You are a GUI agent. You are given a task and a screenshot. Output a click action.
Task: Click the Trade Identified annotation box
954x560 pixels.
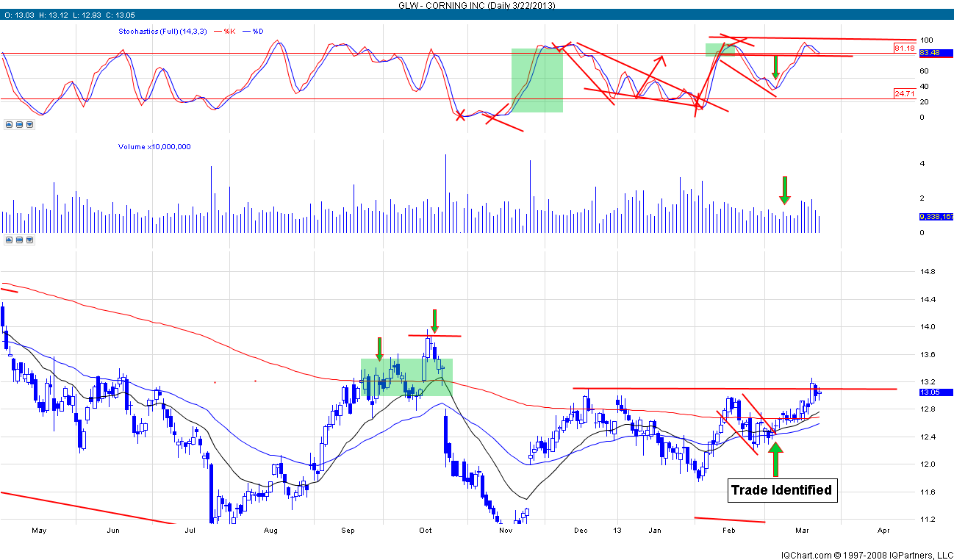click(782, 490)
